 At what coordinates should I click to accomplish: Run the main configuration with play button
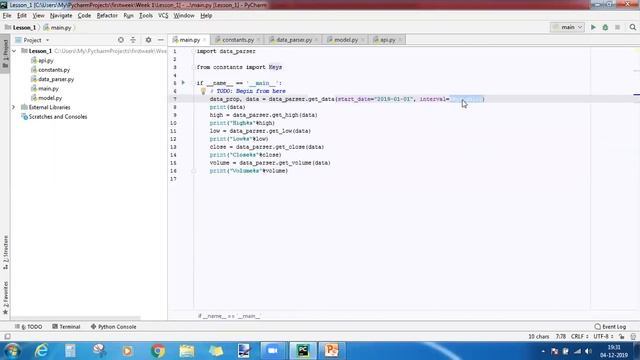pos(593,27)
